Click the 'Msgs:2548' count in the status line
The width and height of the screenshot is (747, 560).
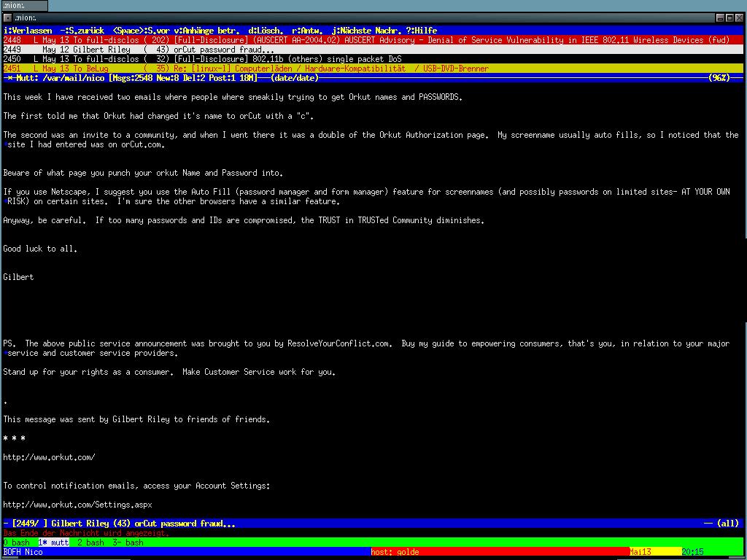131,78
